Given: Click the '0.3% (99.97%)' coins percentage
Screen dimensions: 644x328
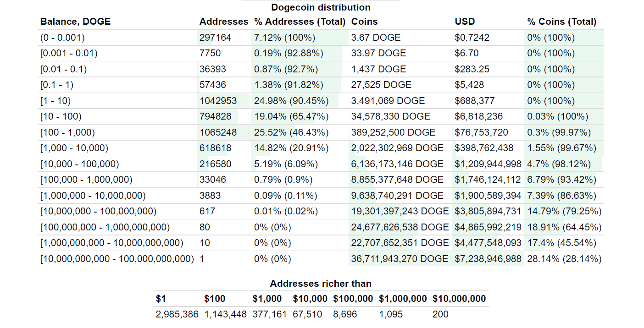Looking at the screenshot, I should 559,132.
